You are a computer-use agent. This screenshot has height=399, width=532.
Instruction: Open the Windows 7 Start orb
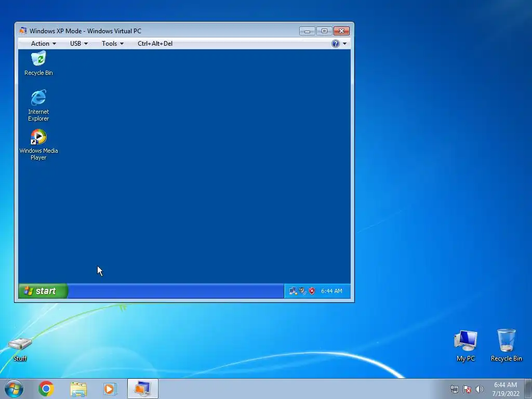(x=14, y=389)
